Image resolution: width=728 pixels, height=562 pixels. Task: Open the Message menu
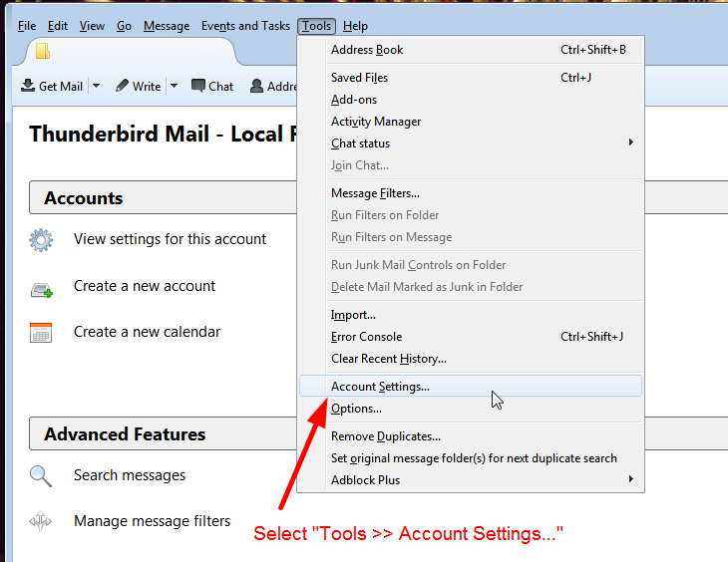point(167,26)
